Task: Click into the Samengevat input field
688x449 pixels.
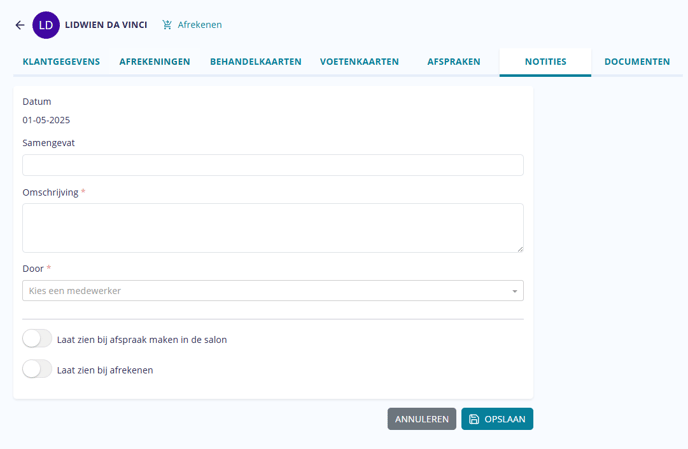Action: (272, 165)
